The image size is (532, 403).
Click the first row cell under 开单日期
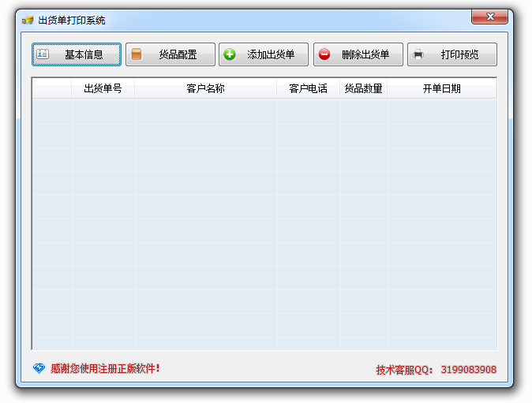tap(441, 111)
